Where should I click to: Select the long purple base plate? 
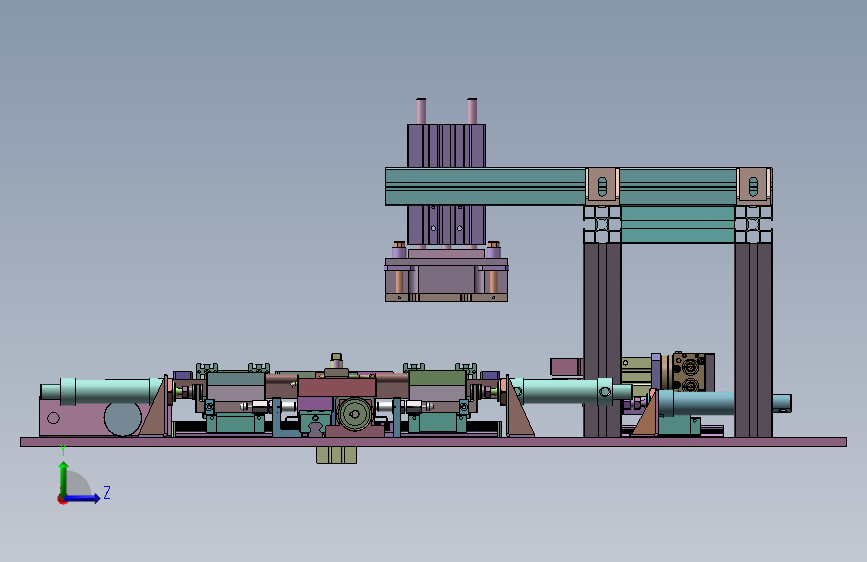coord(434,441)
